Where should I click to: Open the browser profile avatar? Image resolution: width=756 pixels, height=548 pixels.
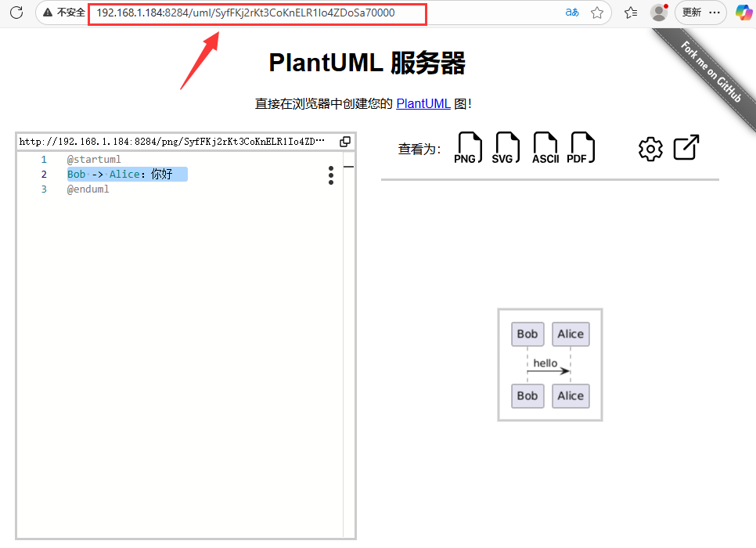(x=659, y=13)
